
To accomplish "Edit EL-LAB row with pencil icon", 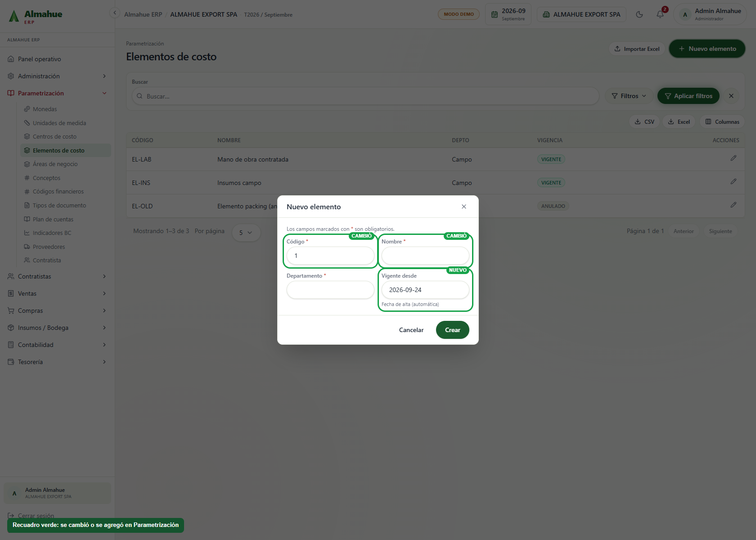I will point(733,158).
